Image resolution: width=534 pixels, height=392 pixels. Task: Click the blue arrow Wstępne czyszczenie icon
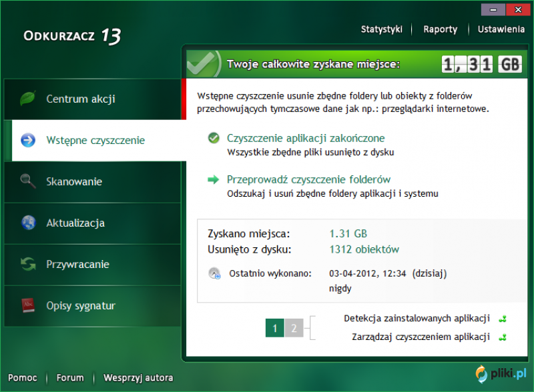28,140
